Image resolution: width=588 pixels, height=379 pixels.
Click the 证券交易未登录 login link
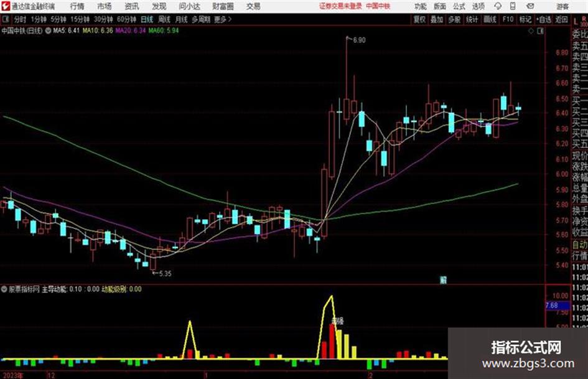pos(340,6)
